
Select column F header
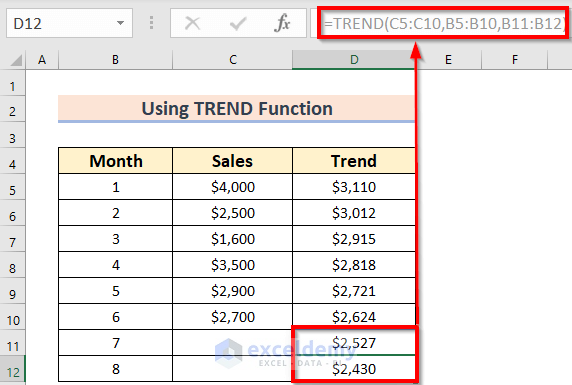[x=515, y=59]
